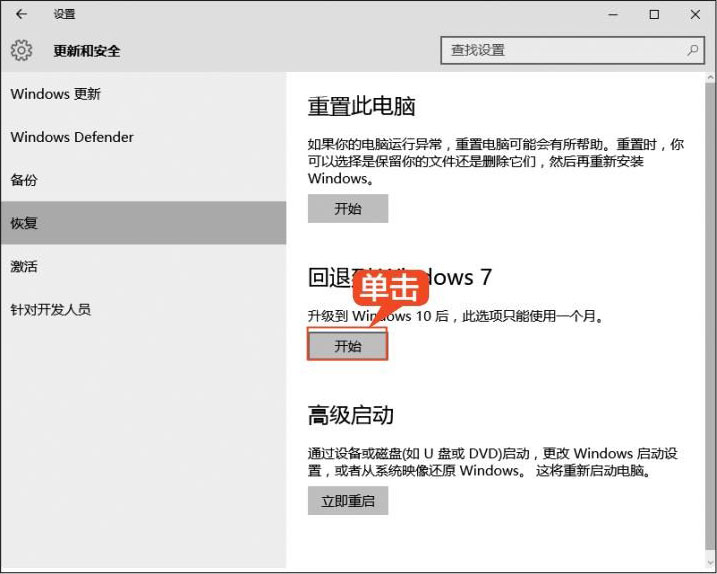Screen dimensions: 717x574
Task: Click the settings gear icon beside 更新和安全
Action: pyautogui.click(x=22, y=51)
